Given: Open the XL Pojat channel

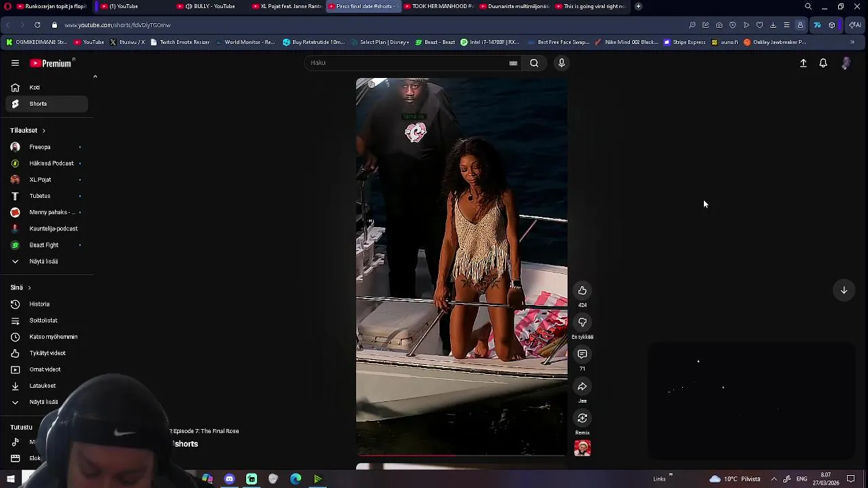Looking at the screenshot, I should click(47, 180).
